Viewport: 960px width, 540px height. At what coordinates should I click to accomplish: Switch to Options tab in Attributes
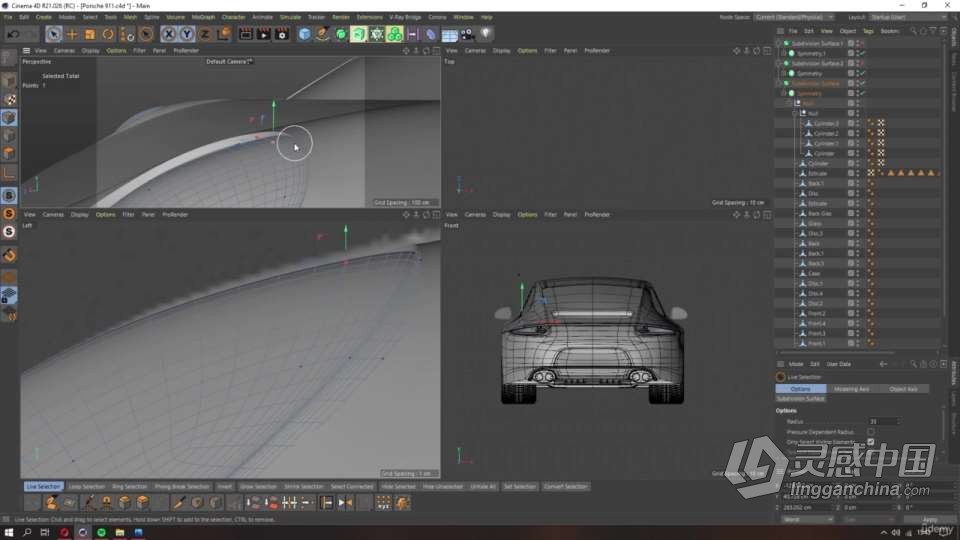(x=801, y=389)
